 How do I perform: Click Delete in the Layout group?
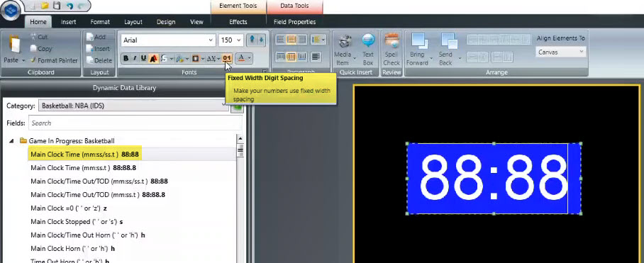99,60
